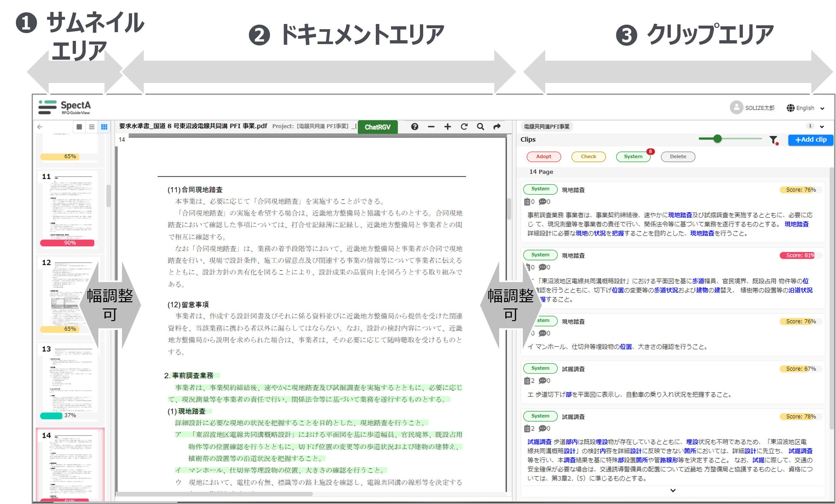Click the back arrow in thumbnail panel
This screenshot has height=504, width=836.
coord(40,127)
